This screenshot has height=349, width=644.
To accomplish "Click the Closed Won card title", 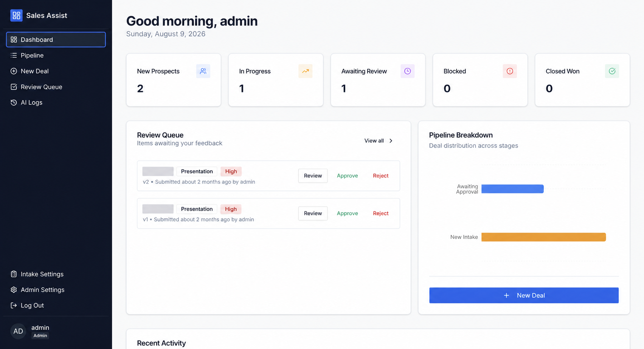I will (562, 71).
